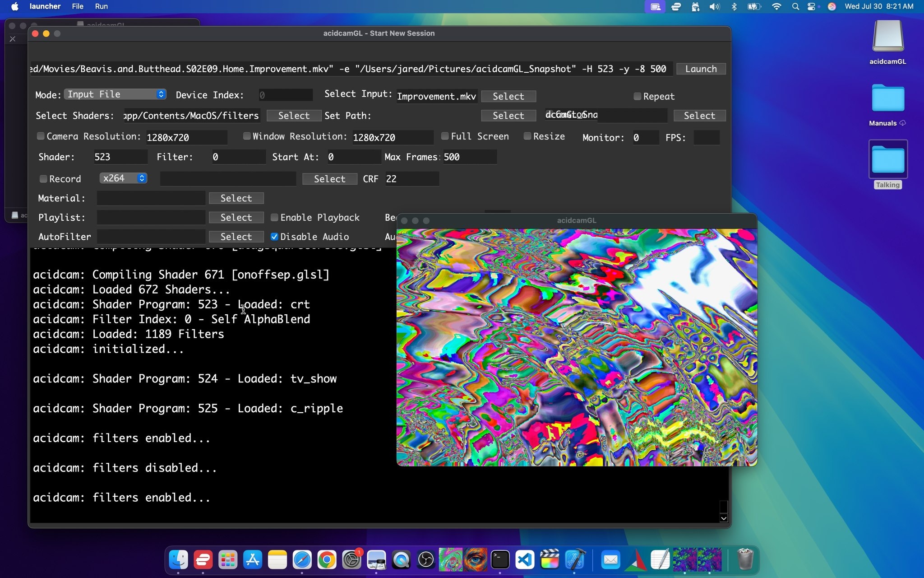924x578 pixels.
Task: Enable the Full Screen checkbox
Action: 445,136
